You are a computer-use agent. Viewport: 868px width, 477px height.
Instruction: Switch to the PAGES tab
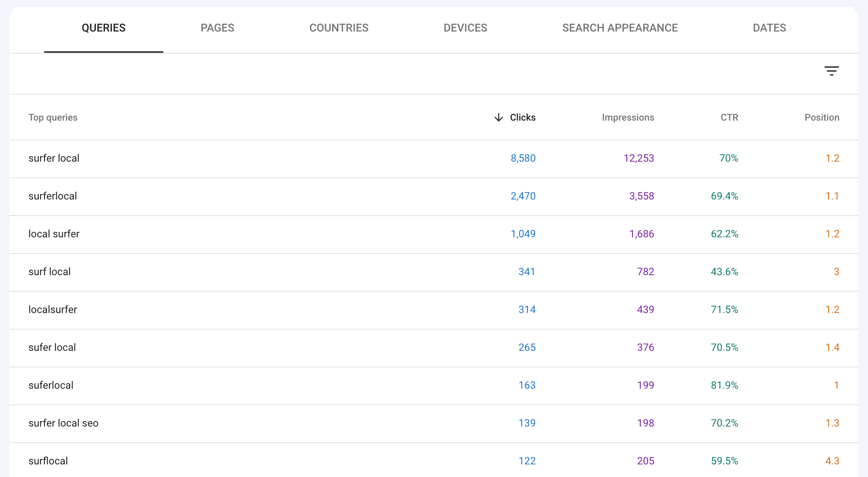[217, 28]
